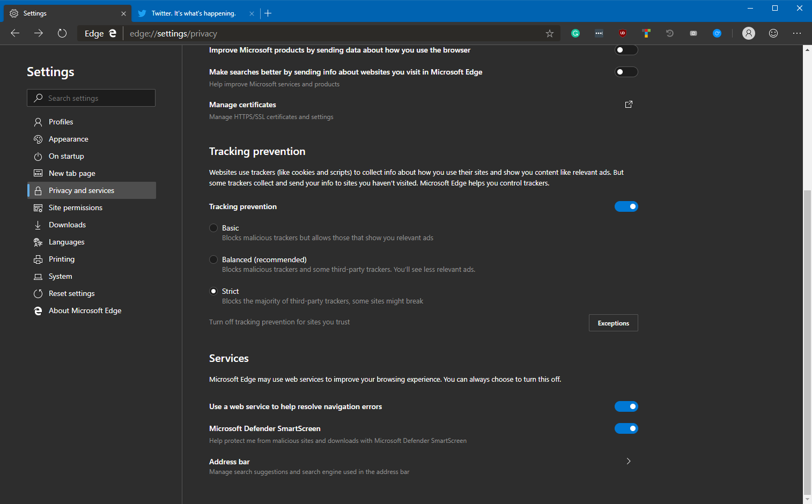
Task: Disable Microsoft Defender SmartScreen switch
Action: (626, 428)
